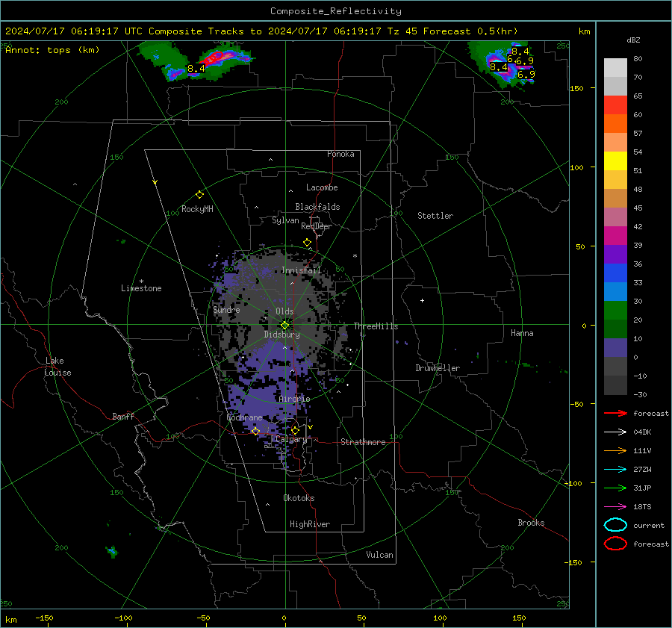Click the Ponoka city label
The height and width of the screenshot is (628, 672).
pos(340,154)
